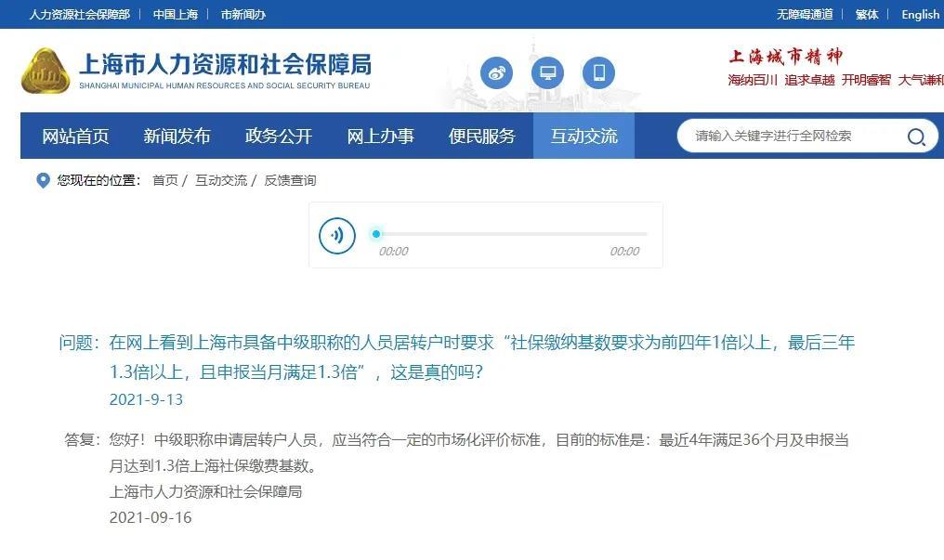Click the mobile phone icon
This screenshot has width=944, height=560.
pyautogui.click(x=599, y=73)
